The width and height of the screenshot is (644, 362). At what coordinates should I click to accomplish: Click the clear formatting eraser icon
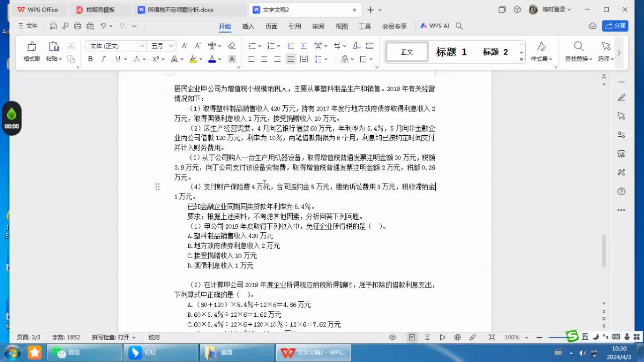coord(231,46)
